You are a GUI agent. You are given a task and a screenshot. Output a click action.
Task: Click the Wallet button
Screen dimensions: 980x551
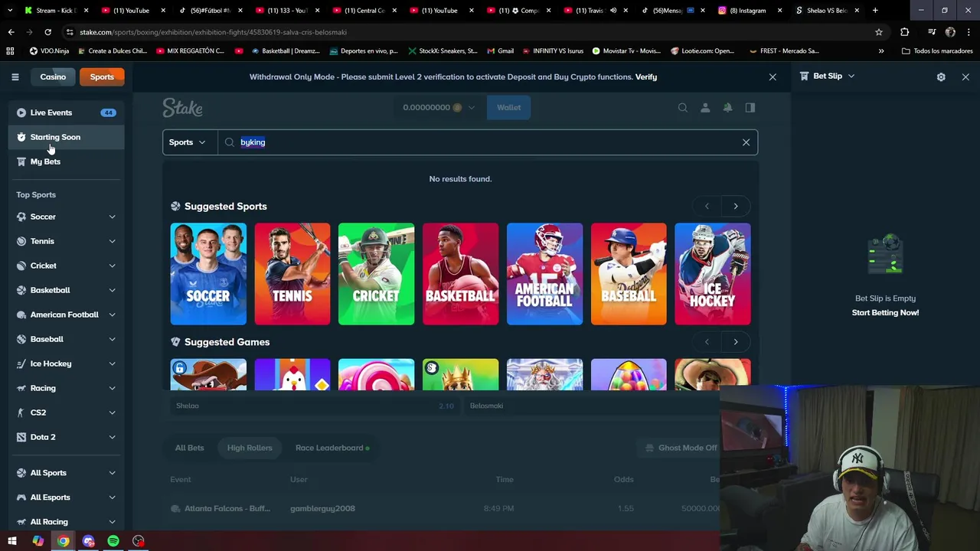(x=508, y=108)
